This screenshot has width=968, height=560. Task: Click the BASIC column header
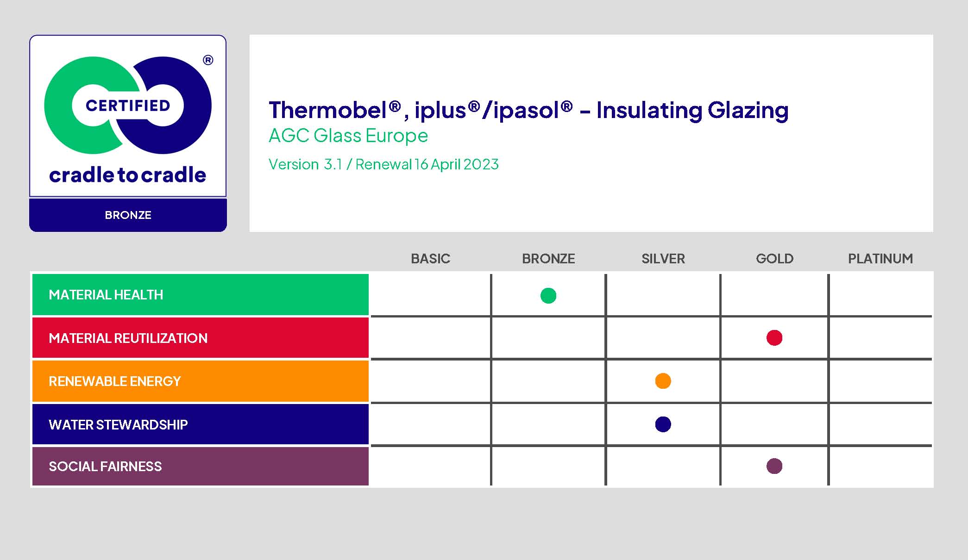430,259
